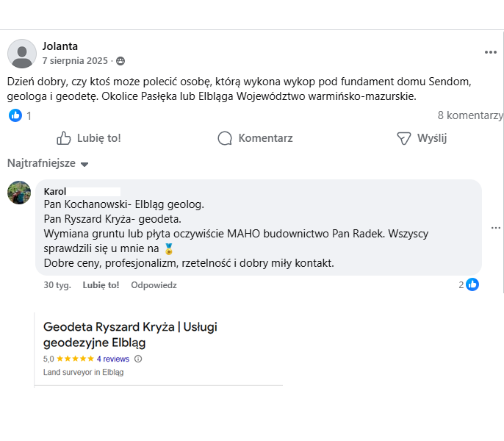Open post options three-dot menu

pos(491,52)
